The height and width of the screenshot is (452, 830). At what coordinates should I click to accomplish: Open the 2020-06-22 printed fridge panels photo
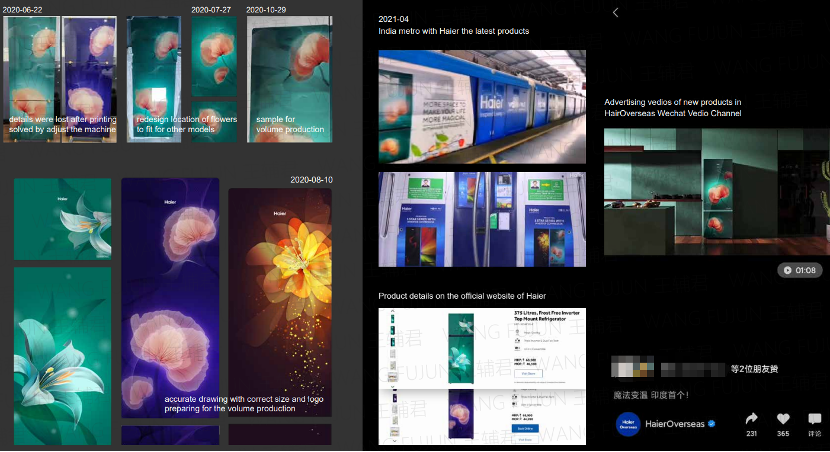[60, 79]
